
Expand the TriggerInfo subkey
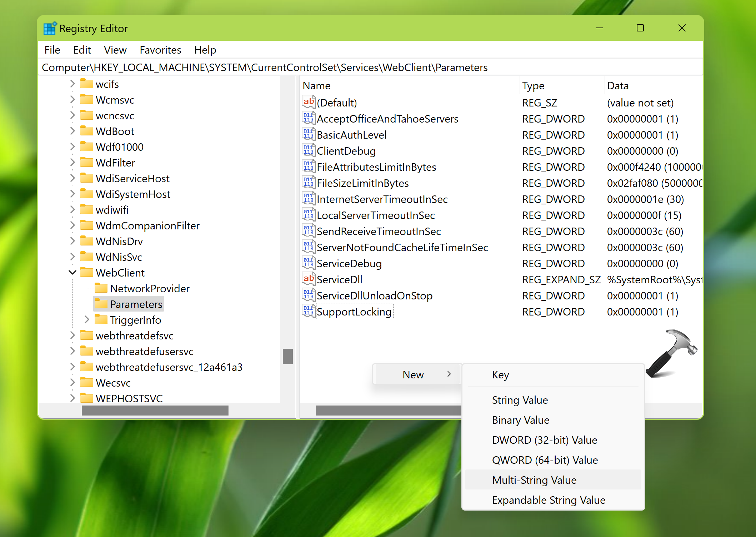pyautogui.click(x=87, y=319)
